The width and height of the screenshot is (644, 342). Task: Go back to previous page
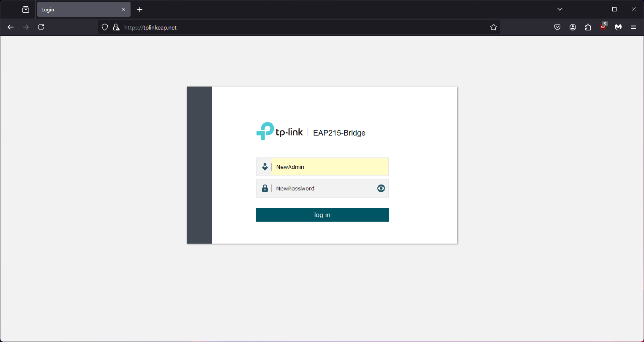click(x=11, y=27)
